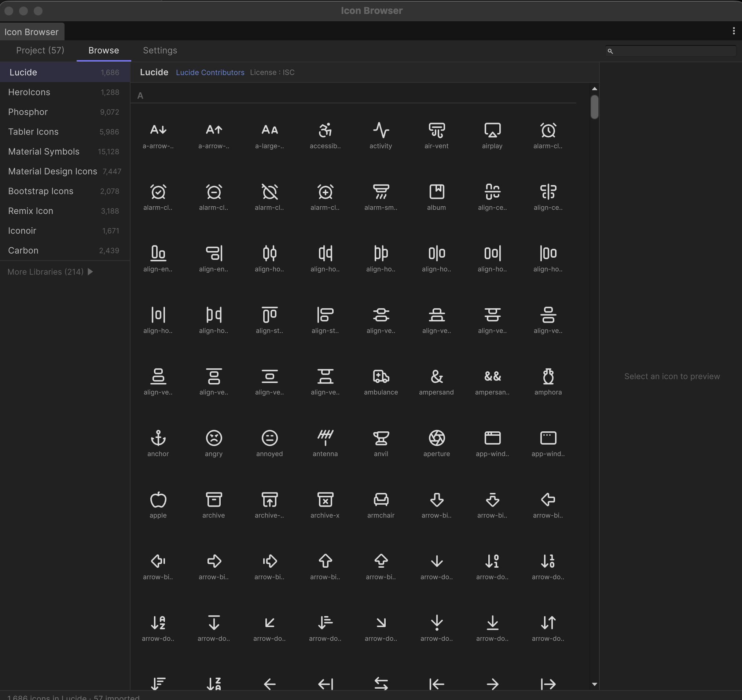Select Material Symbols library
742x700 pixels.
tap(44, 151)
